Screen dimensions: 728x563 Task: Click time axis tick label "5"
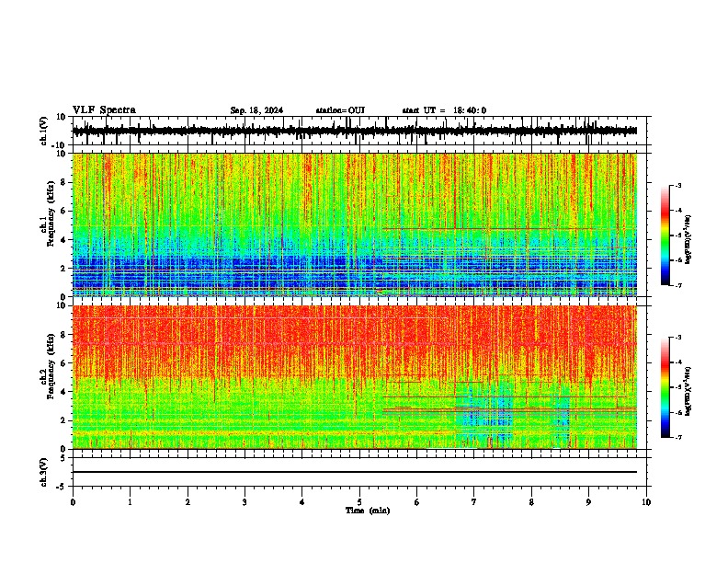click(359, 502)
